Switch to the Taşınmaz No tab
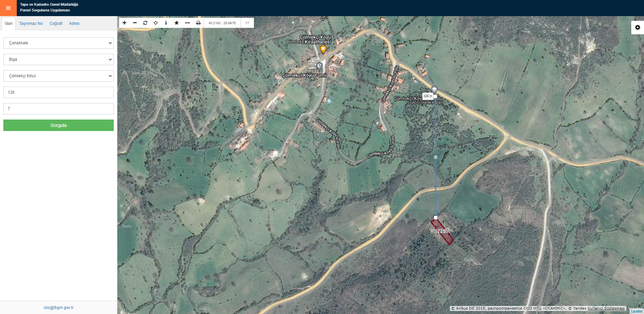Screen dimensions: 644x314 click(31, 24)
